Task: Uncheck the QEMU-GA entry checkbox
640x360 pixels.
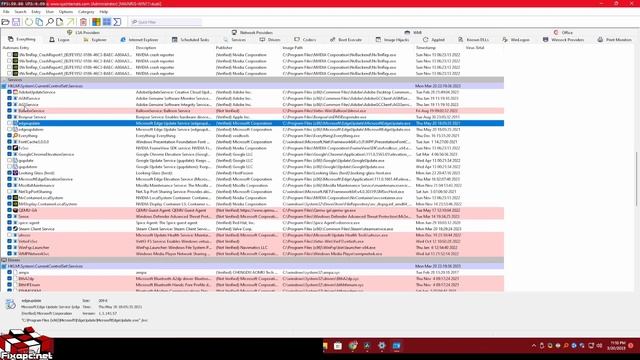Action: coord(9,210)
